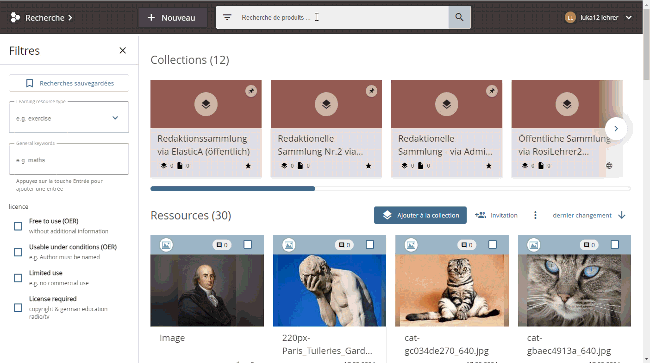650x363 pixels.
Task: Open Redaktionelle Sammlung Nr.2 collection layers icon
Action: pos(326,104)
